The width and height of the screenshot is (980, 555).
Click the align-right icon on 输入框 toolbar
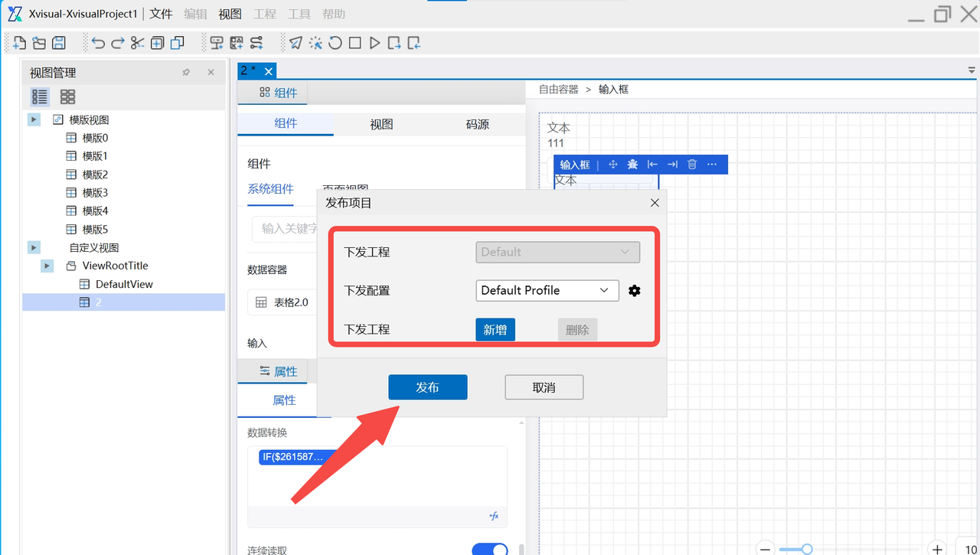pos(672,165)
